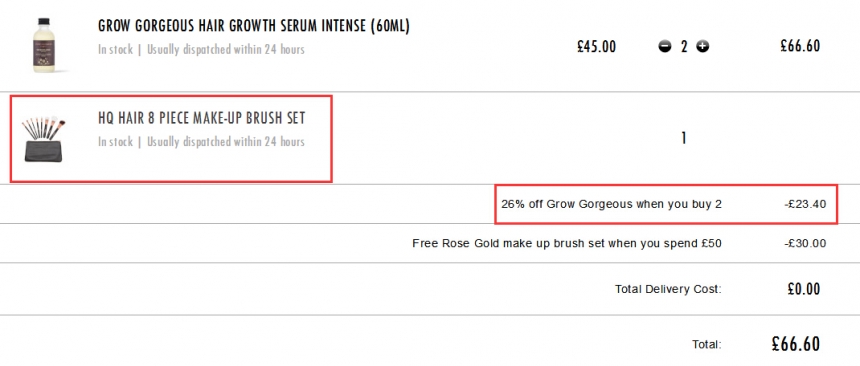Open the Grow Gorgeous serum bottle thumbnail
The height and width of the screenshot is (366, 860).
(x=42, y=45)
